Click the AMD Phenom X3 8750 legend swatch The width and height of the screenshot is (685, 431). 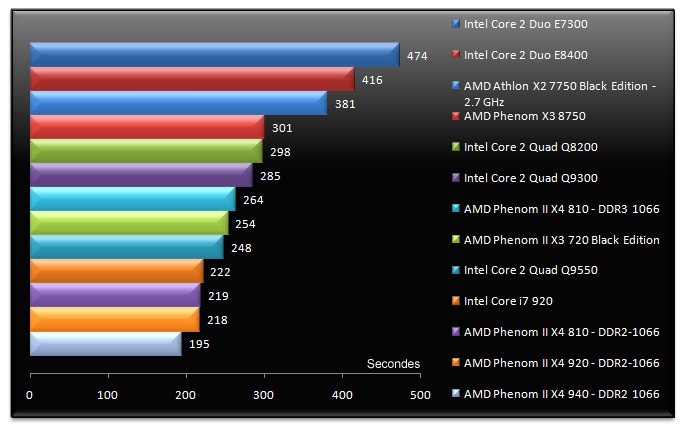[x=456, y=116]
